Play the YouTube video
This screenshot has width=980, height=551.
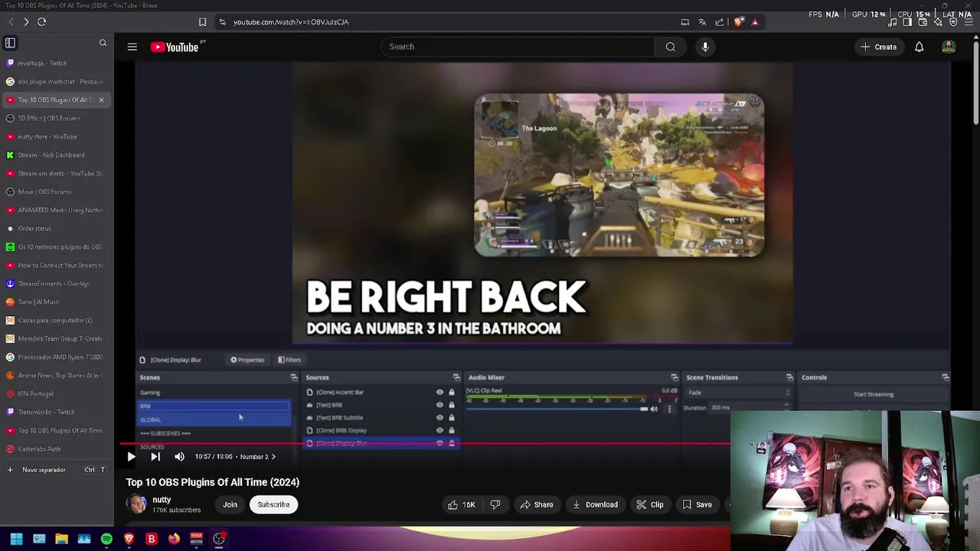[131, 457]
